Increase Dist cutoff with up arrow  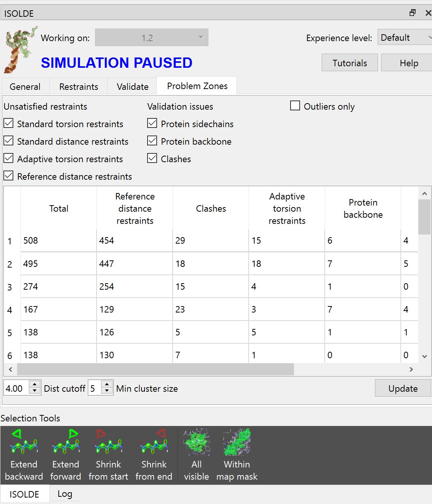[x=35, y=384]
